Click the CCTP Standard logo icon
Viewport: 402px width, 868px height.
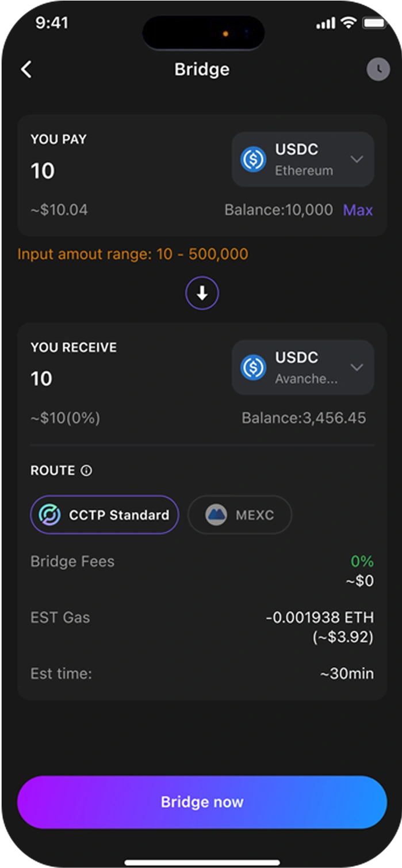tap(49, 515)
